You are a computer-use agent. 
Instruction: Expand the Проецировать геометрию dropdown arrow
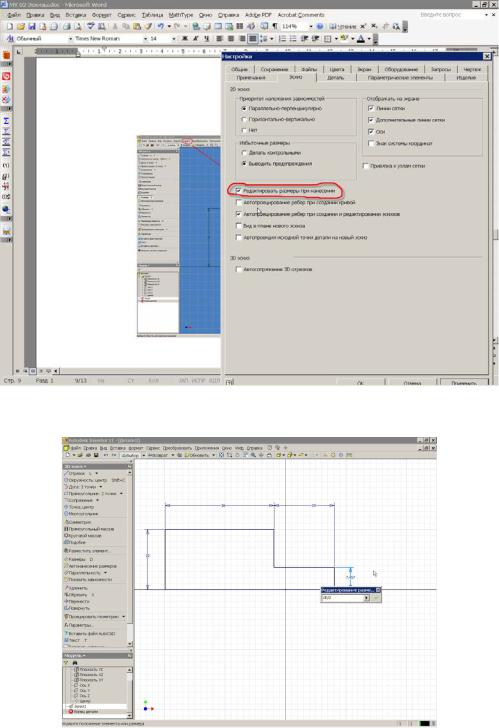coord(123,617)
